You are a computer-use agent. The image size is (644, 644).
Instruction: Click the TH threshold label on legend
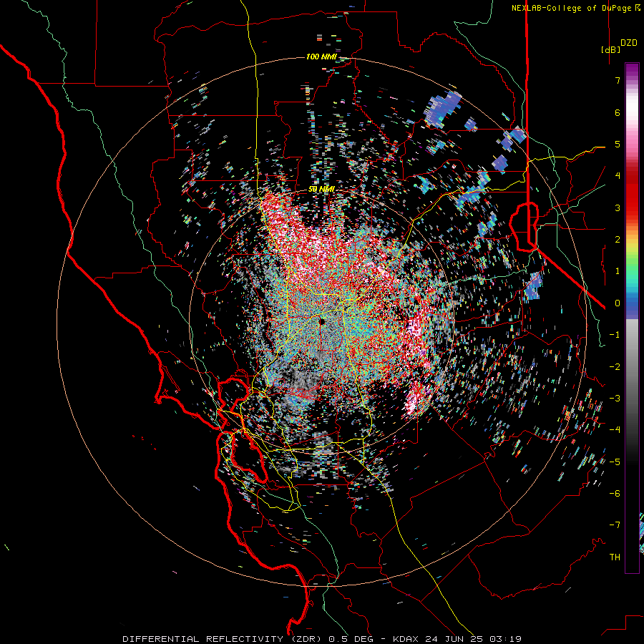(615, 557)
